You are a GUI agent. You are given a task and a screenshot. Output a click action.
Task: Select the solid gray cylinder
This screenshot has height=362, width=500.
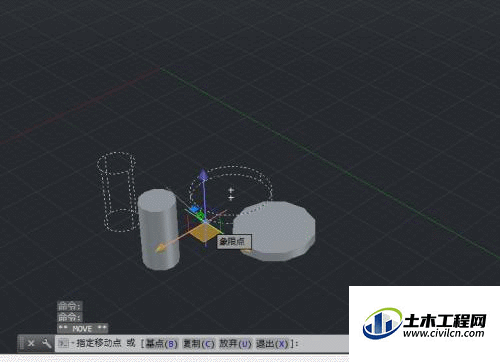158,229
